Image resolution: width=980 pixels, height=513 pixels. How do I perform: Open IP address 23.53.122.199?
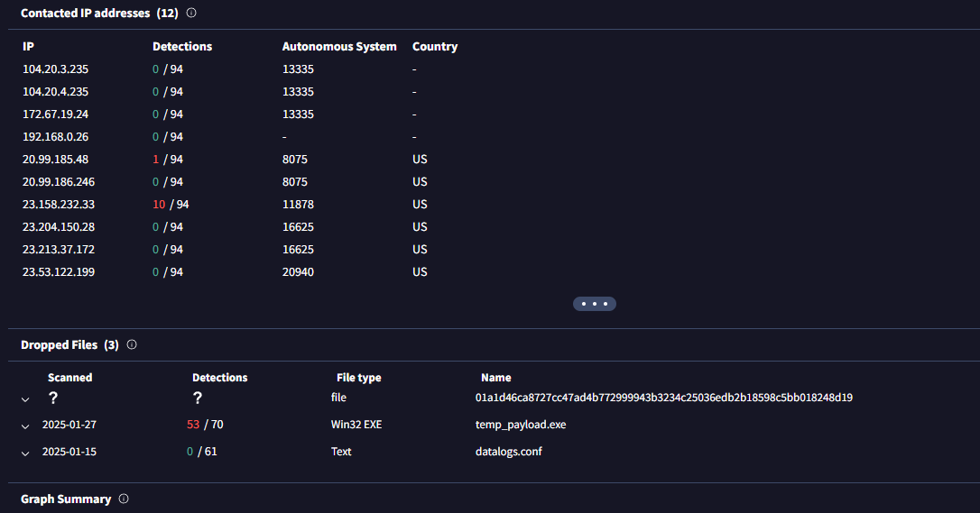[x=59, y=271]
